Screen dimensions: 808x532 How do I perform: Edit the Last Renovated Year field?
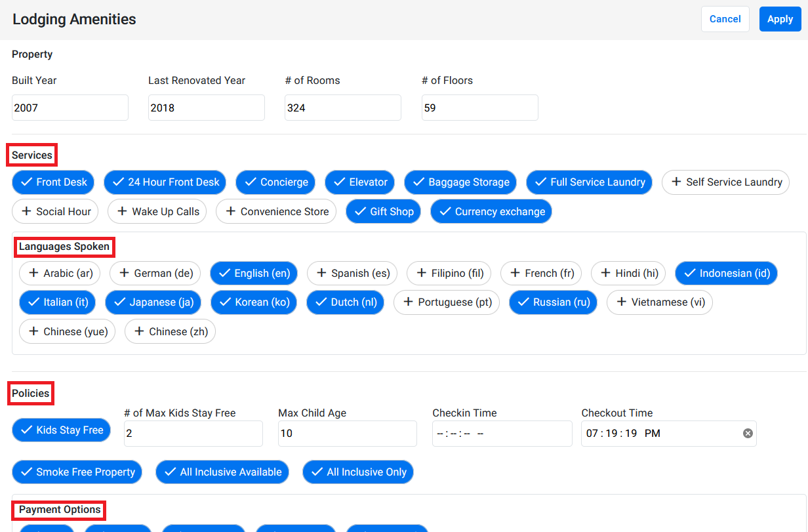point(207,108)
